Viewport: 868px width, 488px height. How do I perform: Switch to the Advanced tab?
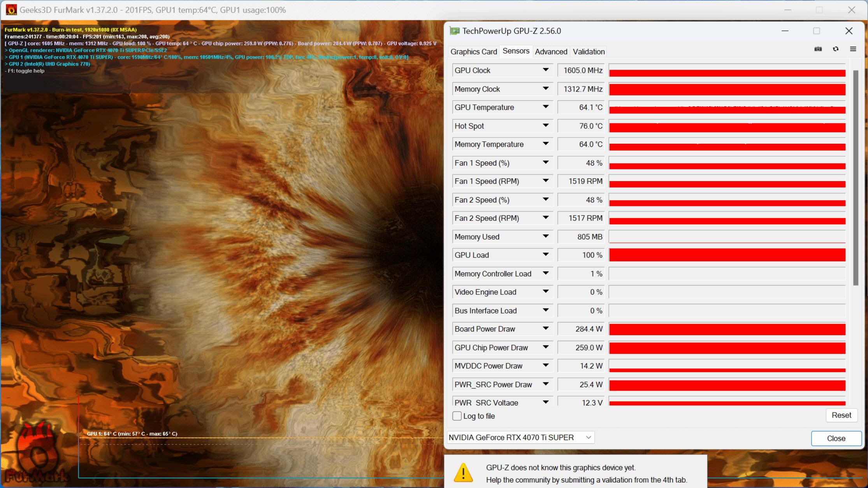pos(551,51)
